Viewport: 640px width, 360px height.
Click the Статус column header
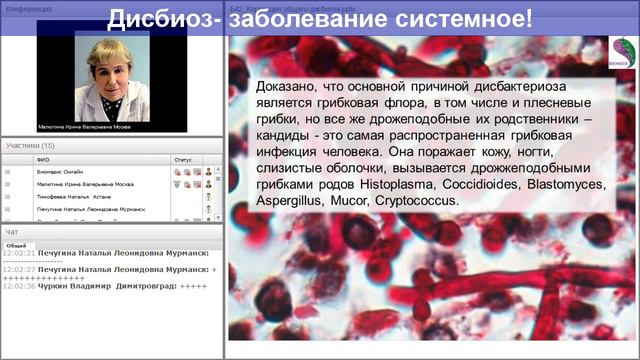coord(187,160)
